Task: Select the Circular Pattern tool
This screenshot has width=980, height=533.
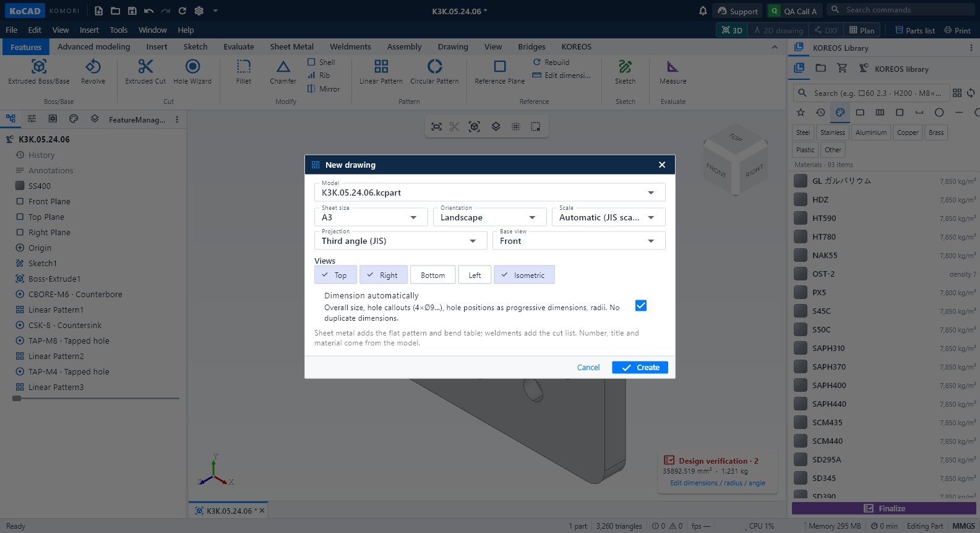Action: point(434,72)
